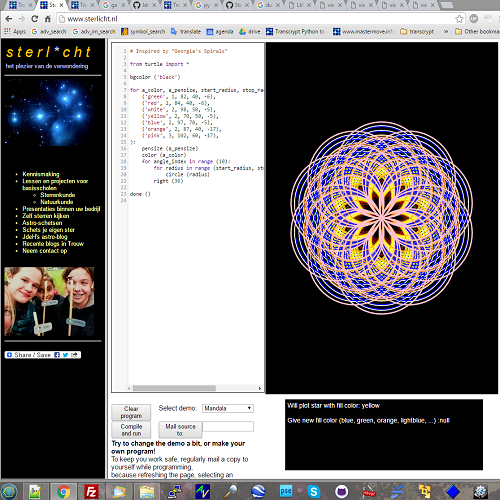Open Windows Explorer folder from taskbar
Image resolution: width=500 pixels, height=500 pixels.
click(147, 491)
